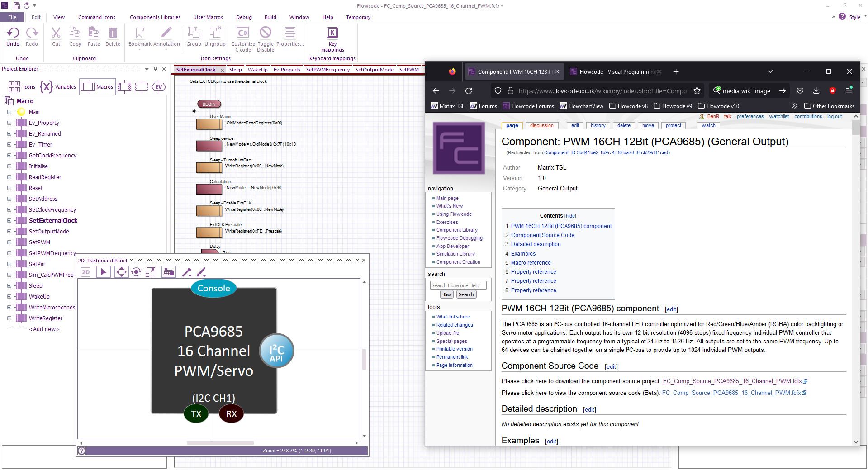Click the Customize C code icon

point(243,33)
